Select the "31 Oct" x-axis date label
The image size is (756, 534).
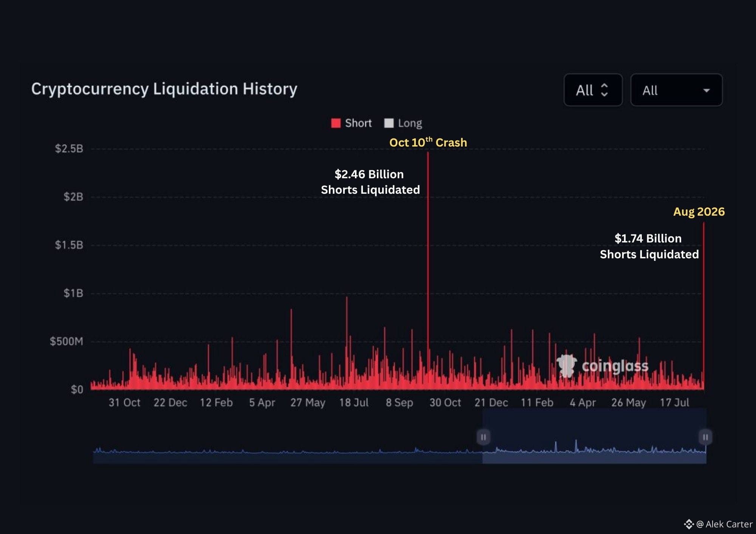pos(124,403)
